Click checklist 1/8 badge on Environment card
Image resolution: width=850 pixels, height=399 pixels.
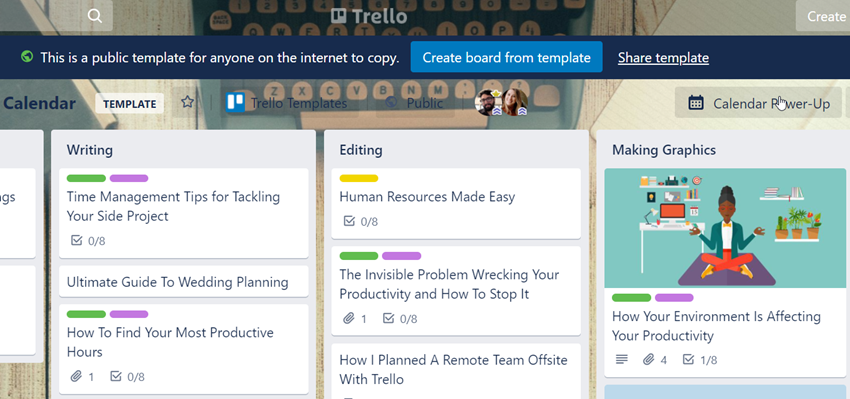click(699, 359)
